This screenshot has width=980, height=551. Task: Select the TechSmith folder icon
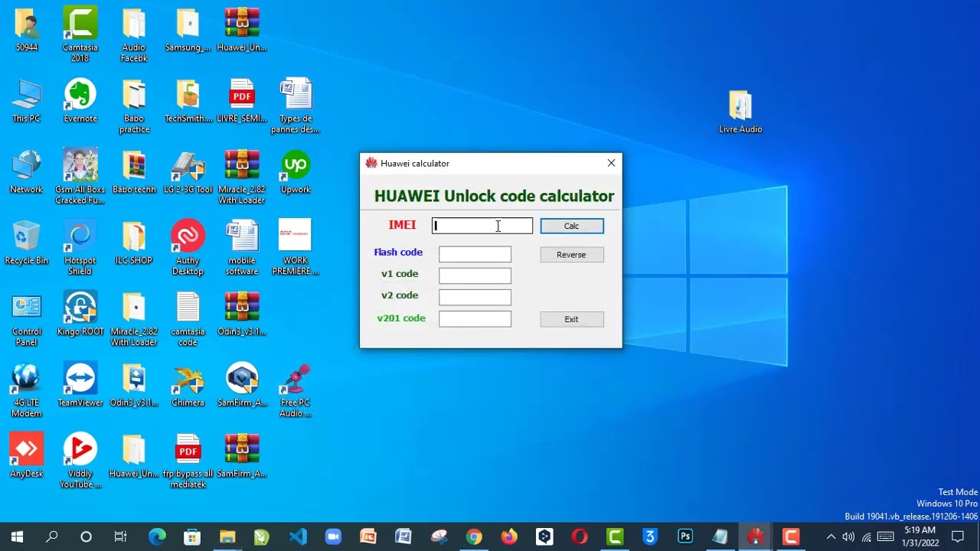tap(188, 101)
